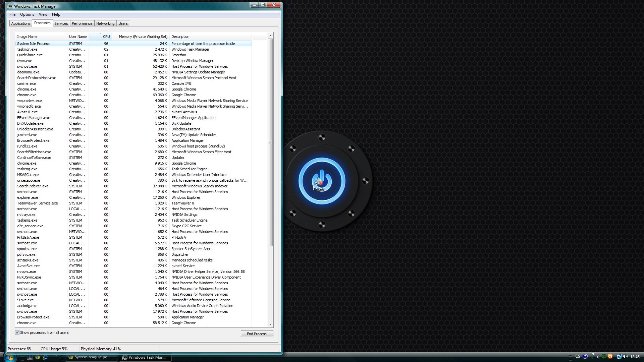
Task: Uncheck Show processes from all users
Action: (17, 333)
